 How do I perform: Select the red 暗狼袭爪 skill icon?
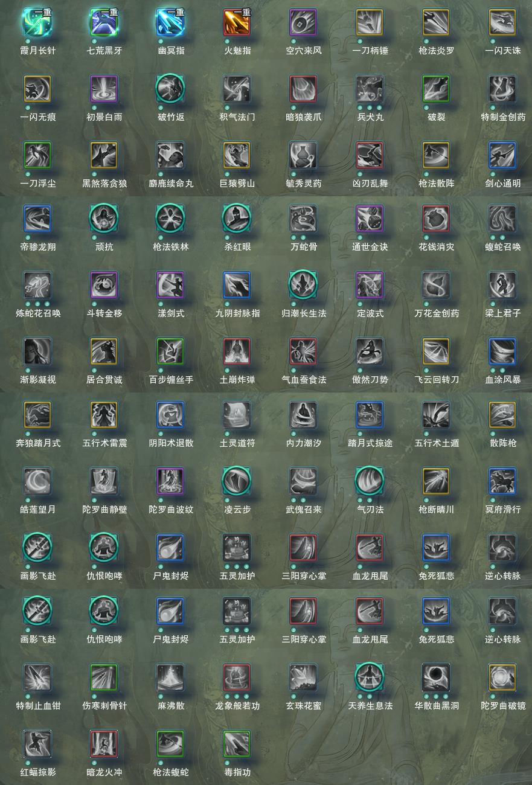tap(303, 89)
